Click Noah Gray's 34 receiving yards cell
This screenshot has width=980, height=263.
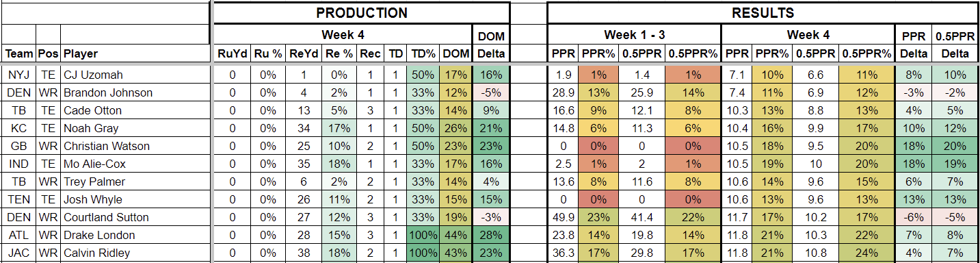pyautogui.click(x=302, y=128)
